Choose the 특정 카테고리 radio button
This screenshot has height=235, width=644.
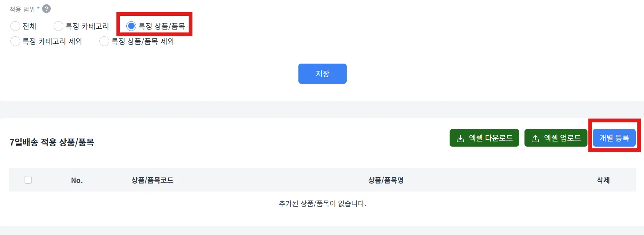[x=58, y=26]
